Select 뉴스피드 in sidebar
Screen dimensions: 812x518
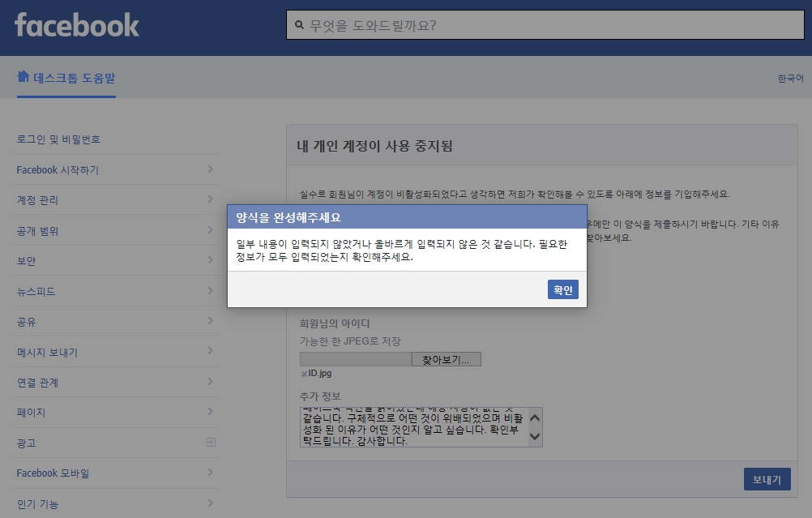pyautogui.click(x=36, y=291)
